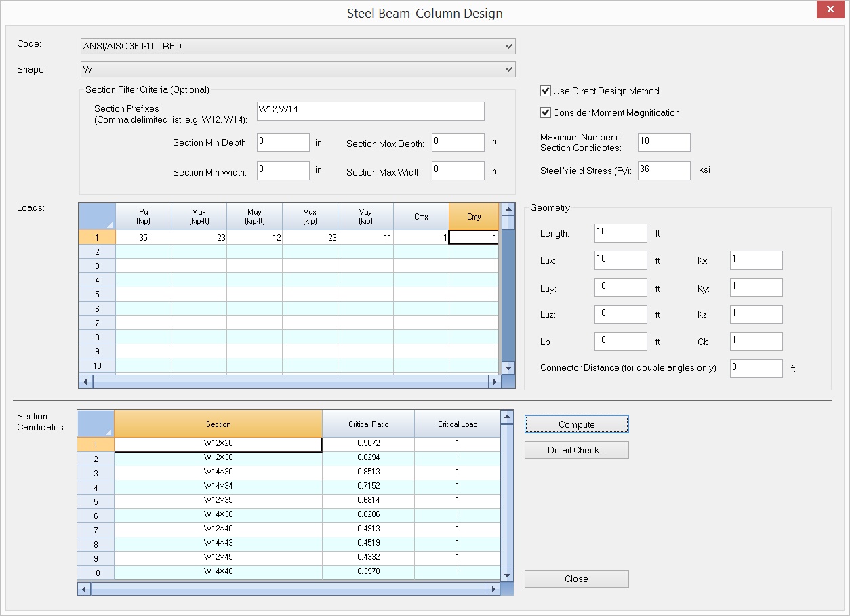This screenshot has height=616, width=850.
Task: Click the Critical Load column header
Action: click(x=458, y=424)
